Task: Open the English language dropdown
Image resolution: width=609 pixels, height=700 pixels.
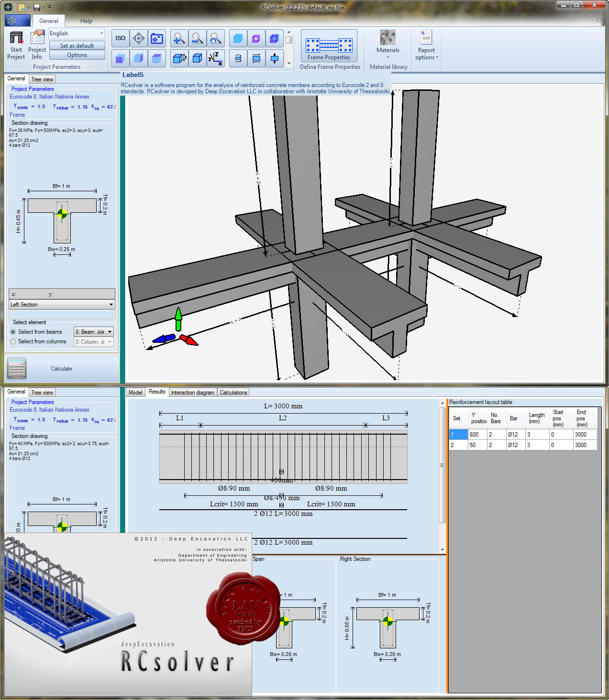Action: pos(77,33)
